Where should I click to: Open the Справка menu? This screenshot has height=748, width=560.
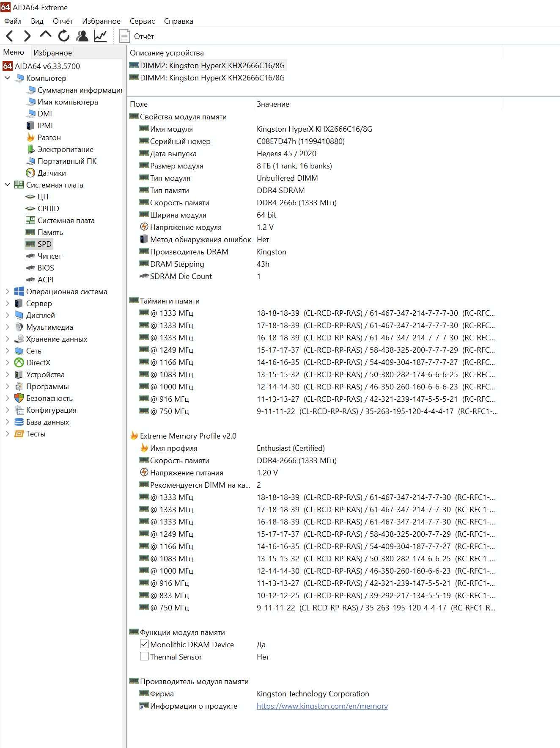(178, 21)
